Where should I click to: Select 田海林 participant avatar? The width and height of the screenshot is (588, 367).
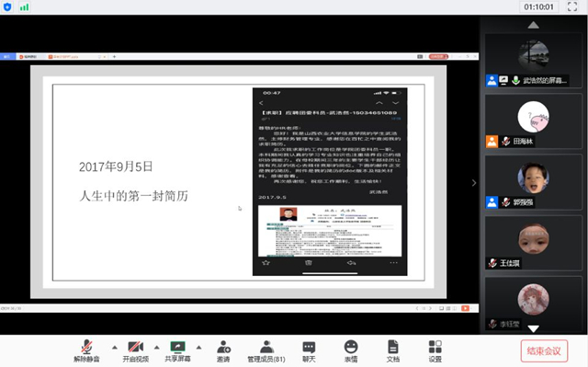[x=533, y=117]
